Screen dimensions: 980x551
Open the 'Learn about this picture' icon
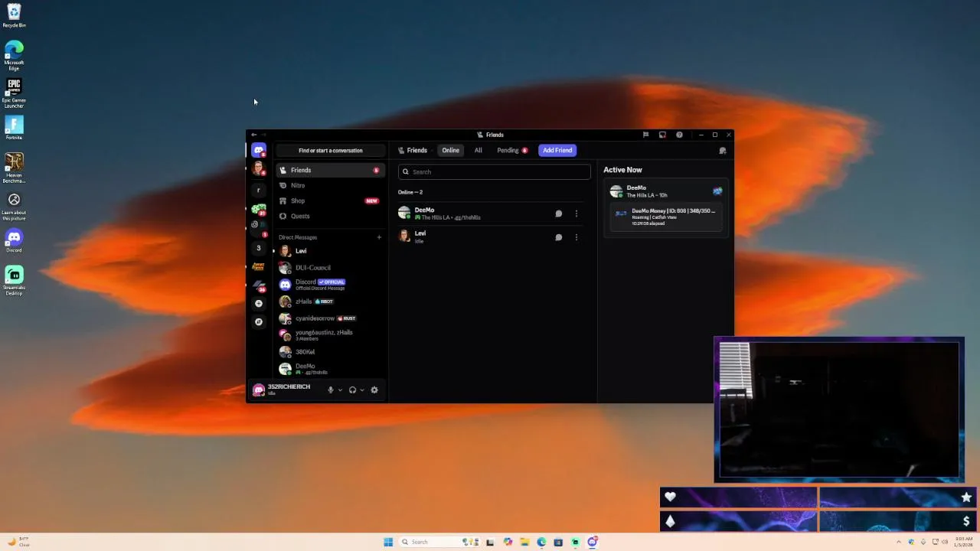[x=14, y=206]
